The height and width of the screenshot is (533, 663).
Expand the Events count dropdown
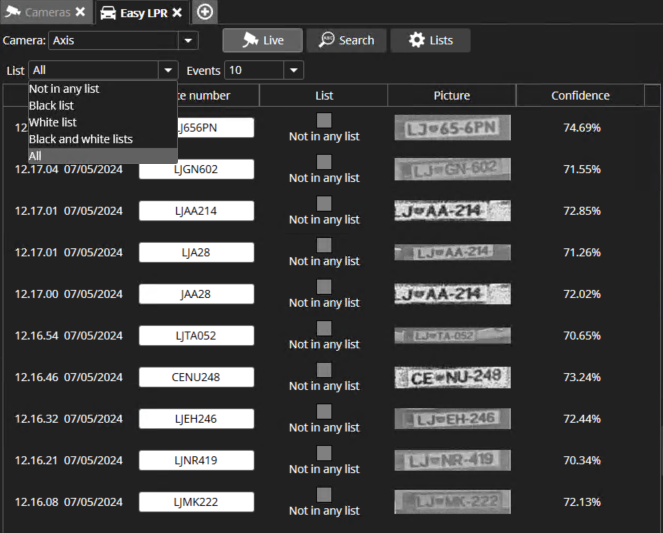(293, 71)
